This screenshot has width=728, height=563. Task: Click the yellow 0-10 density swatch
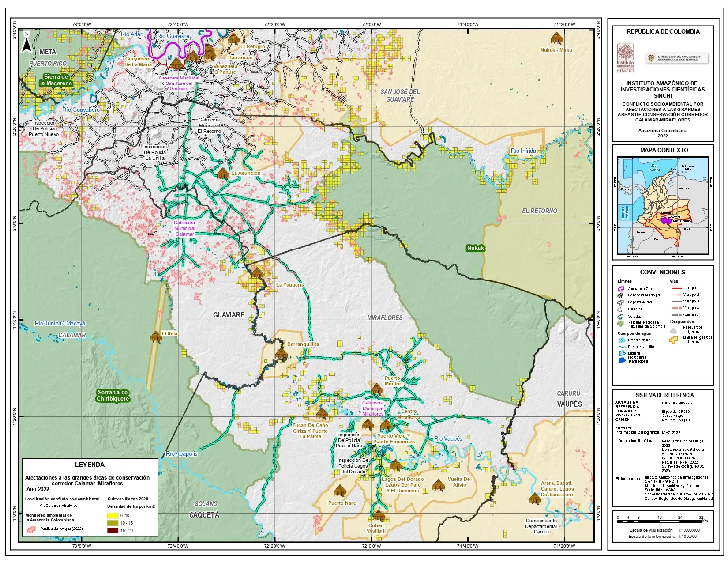tap(113, 515)
